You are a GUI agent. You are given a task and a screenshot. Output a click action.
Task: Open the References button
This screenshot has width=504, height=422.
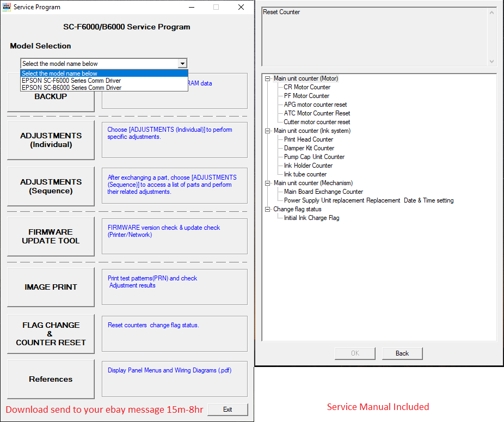tap(51, 379)
